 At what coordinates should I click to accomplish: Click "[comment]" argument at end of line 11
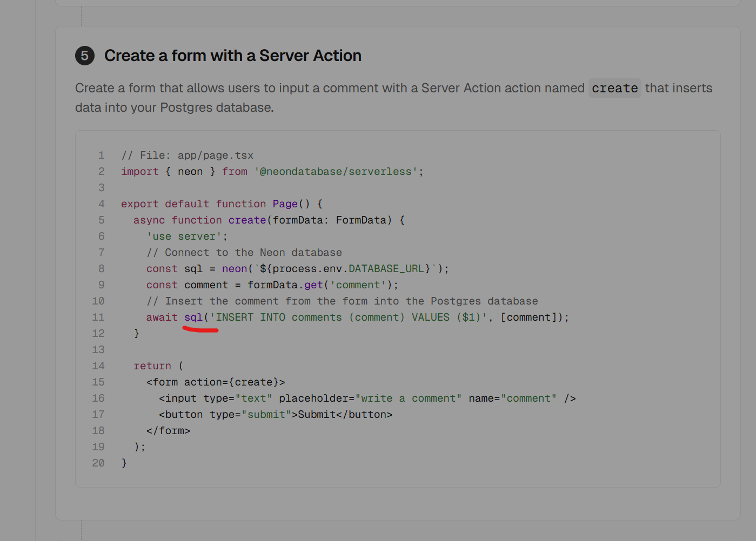click(x=528, y=317)
